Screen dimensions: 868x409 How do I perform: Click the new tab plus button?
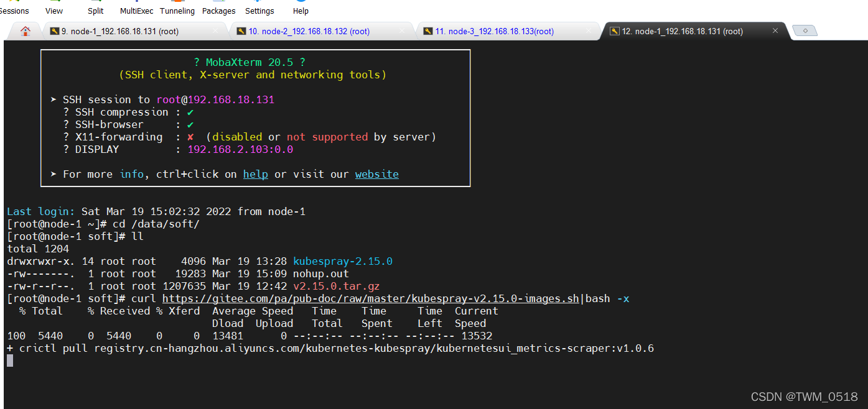click(x=805, y=31)
